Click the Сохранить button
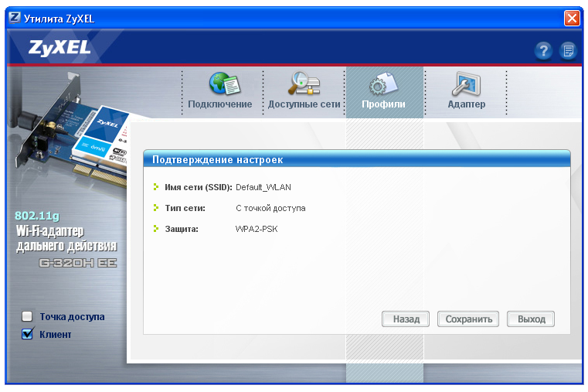This screenshot has height=392, width=588. point(468,319)
